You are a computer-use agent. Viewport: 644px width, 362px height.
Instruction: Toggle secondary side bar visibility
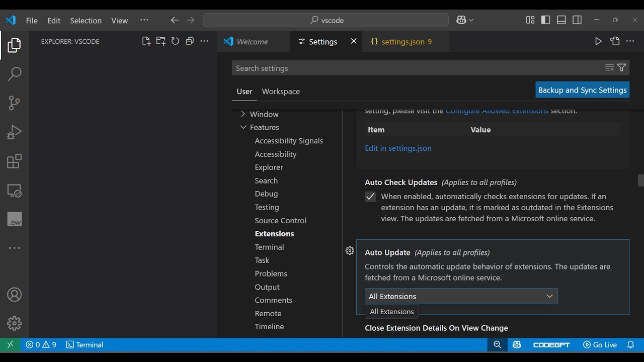[x=577, y=20]
